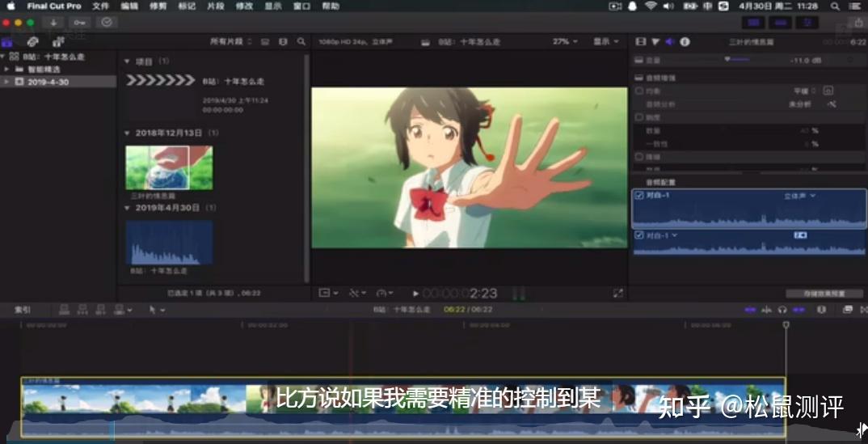
Task: Adjust the volume slider handle
Action: coord(727,59)
